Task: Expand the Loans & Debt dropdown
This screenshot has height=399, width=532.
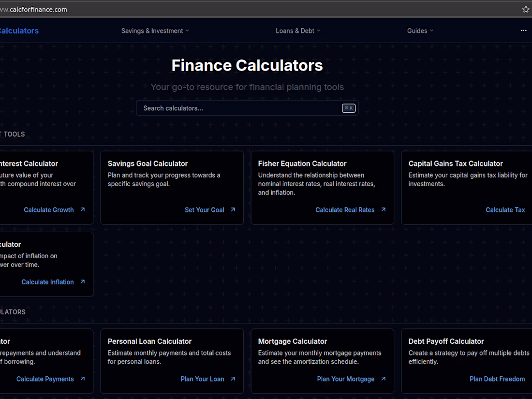Action: point(298,30)
